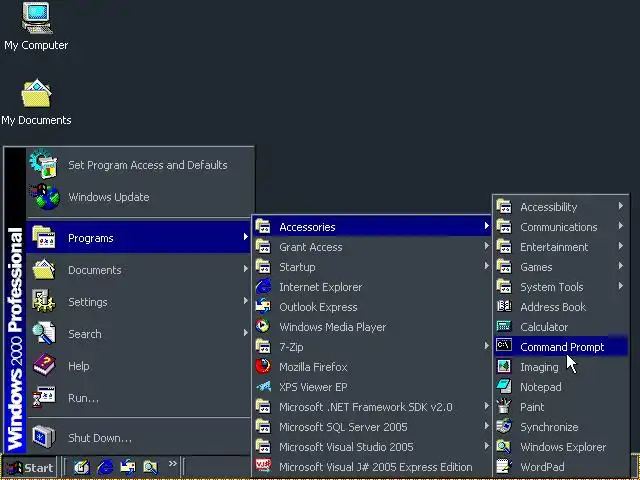640x480 pixels.
Task: Click the Paint icon in Accessories
Action: (504, 407)
